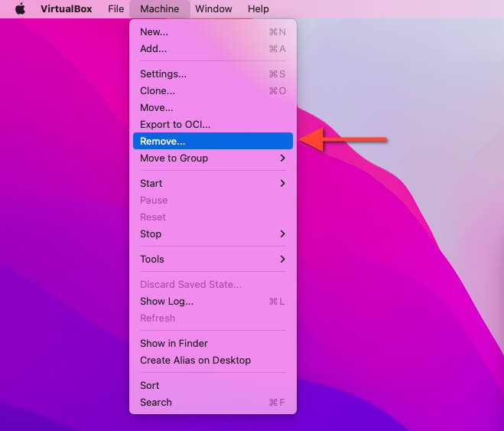Select Remove... to delete the machine
Screen dimensions: 504x431
click(x=213, y=141)
